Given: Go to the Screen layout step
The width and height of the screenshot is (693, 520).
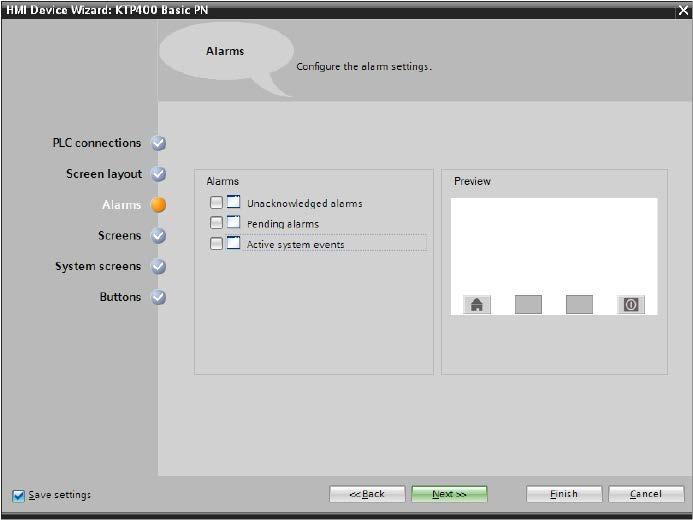Looking at the screenshot, I should [104, 174].
